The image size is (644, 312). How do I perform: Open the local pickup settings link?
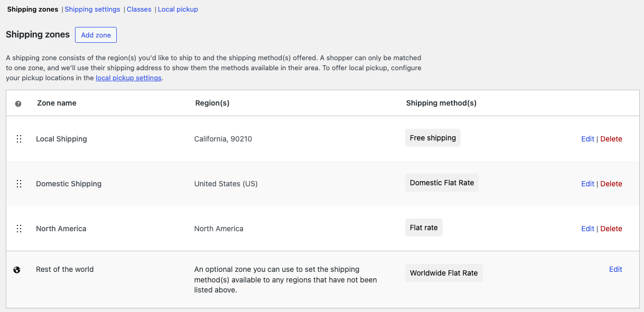tap(128, 78)
